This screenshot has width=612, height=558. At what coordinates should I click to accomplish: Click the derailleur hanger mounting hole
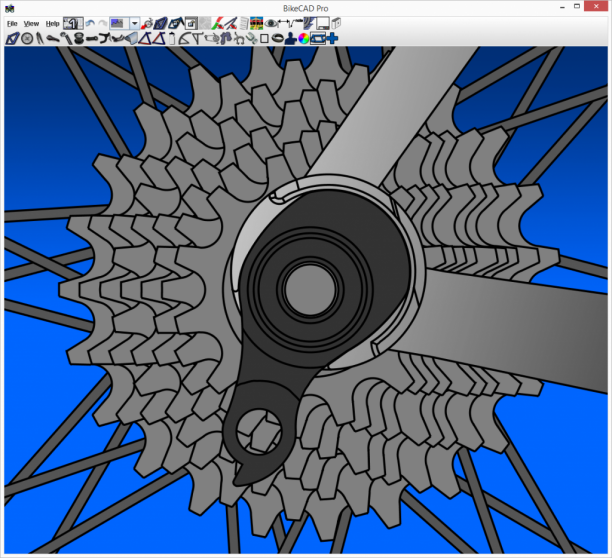coord(259,431)
